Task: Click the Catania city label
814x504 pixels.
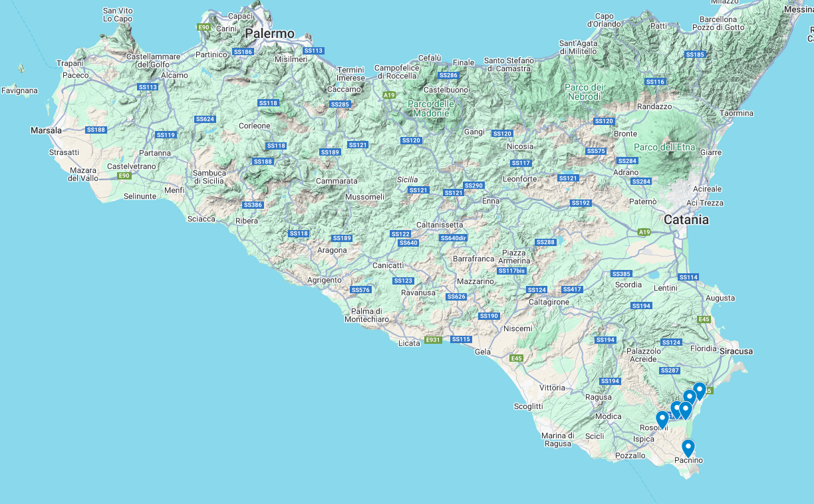Action: click(x=686, y=219)
